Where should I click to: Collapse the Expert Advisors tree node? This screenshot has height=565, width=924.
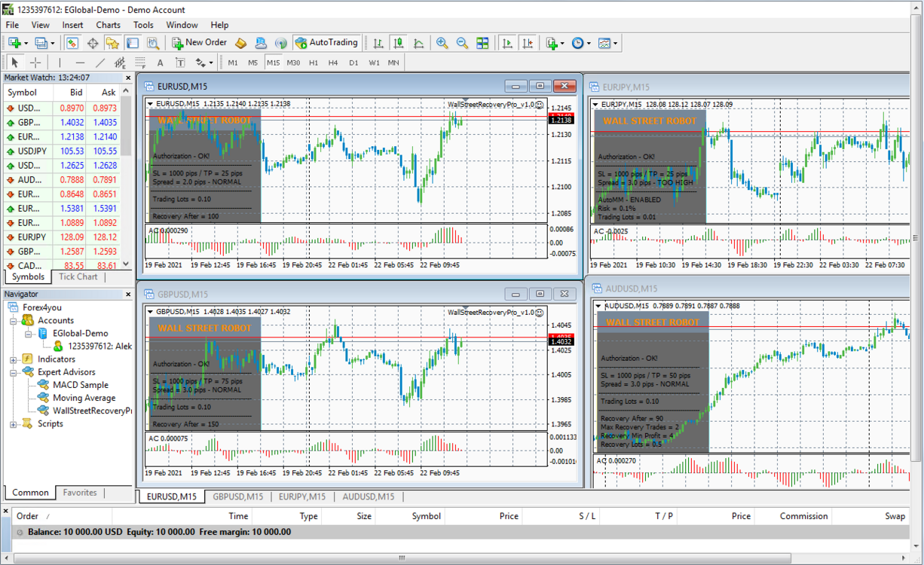[14, 372]
